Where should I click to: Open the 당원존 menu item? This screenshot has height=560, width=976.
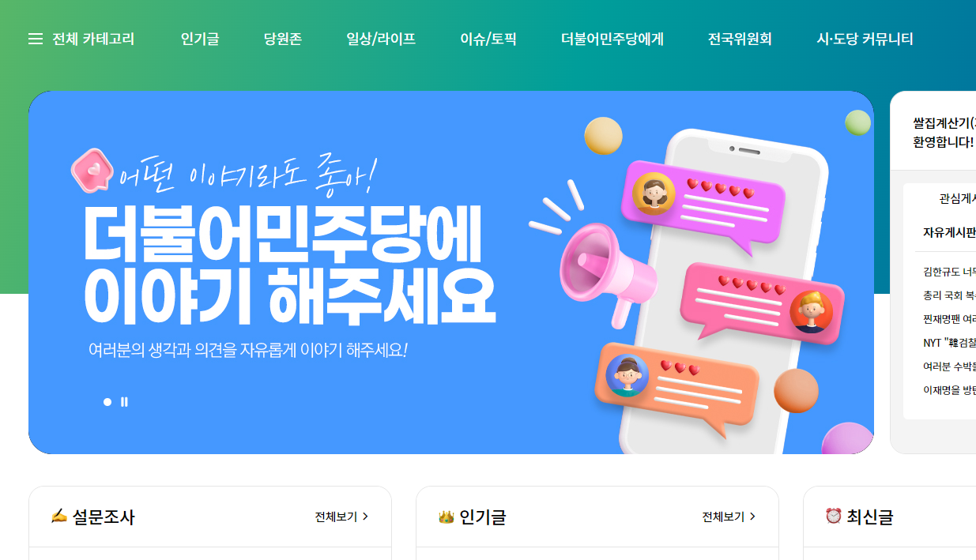(x=283, y=39)
